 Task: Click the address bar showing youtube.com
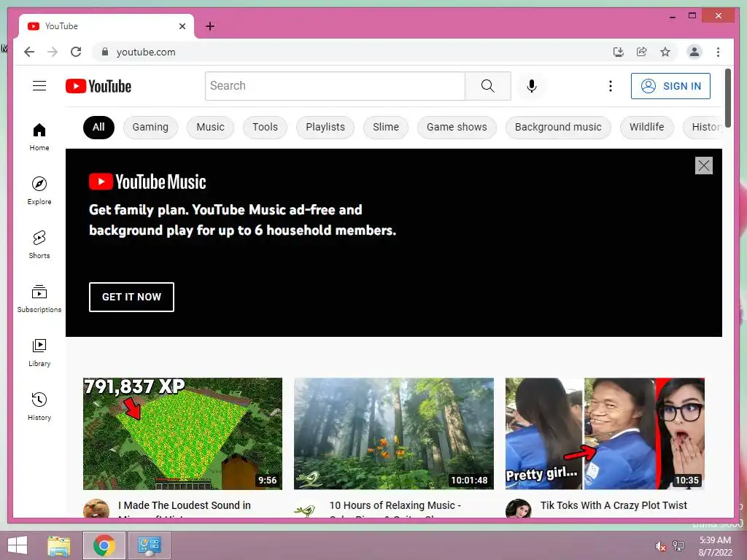coord(352,52)
